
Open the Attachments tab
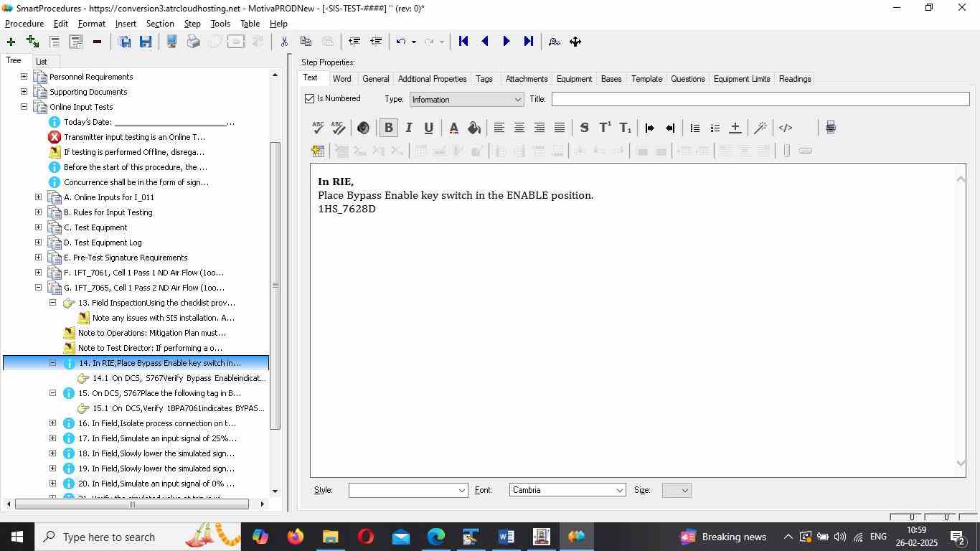tap(527, 79)
